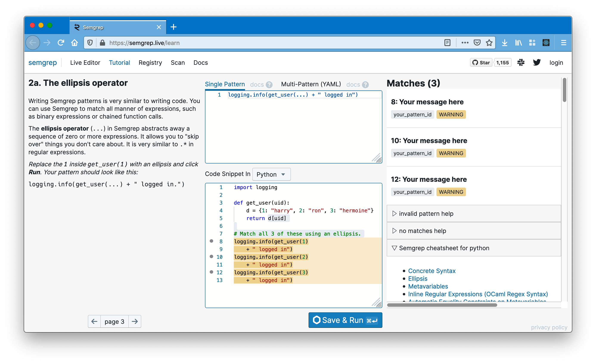
Task: Open the Ellipsis cheatsheet link
Action: point(418,278)
